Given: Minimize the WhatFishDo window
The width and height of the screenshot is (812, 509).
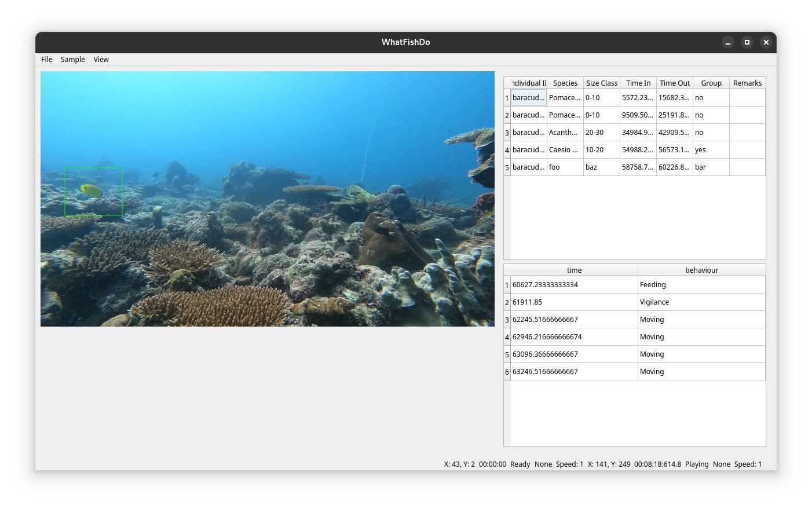Looking at the screenshot, I should [728, 42].
